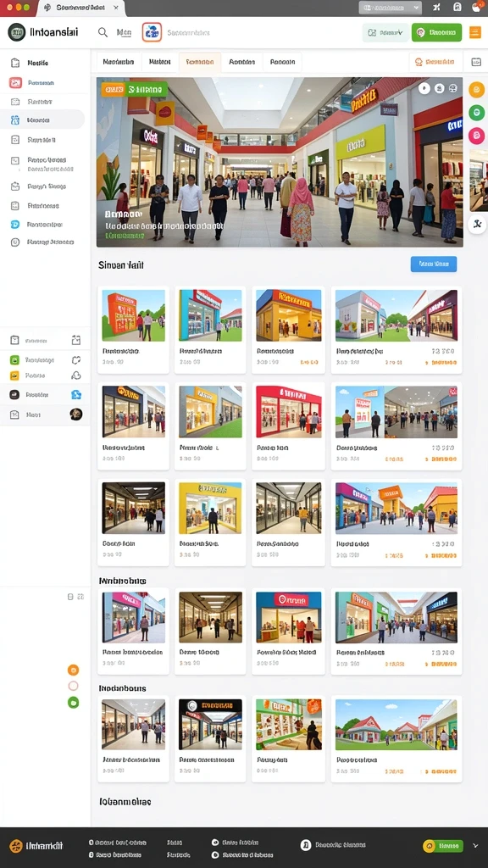This screenshot has width=488, height=868.
Task: Select the green radio circle in the sidebar
Action: (73, 703)
